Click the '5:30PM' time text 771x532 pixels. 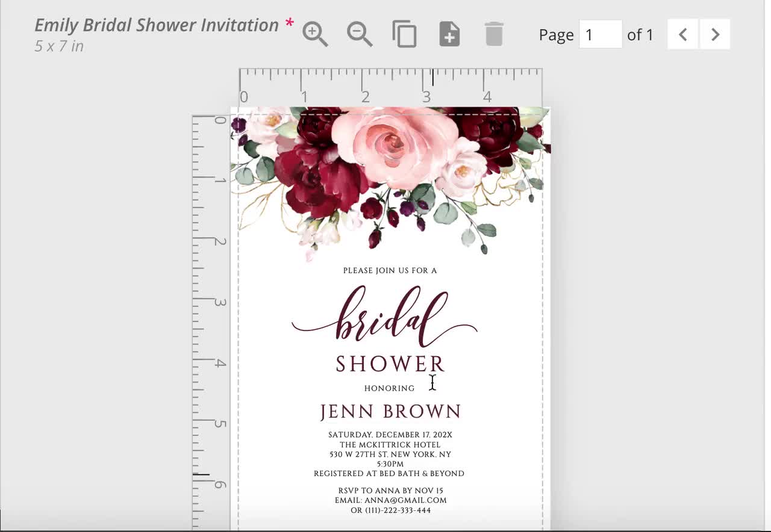tap(390, 464)
